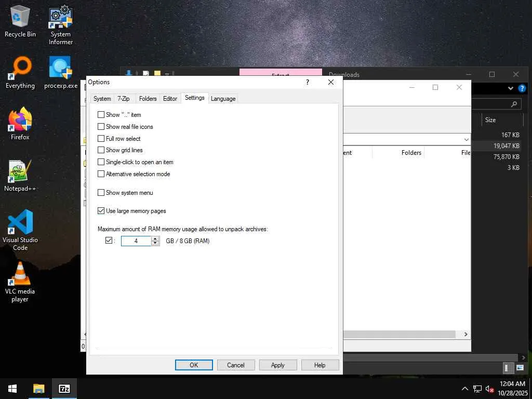Close the Options dialog

coord(331,82)
